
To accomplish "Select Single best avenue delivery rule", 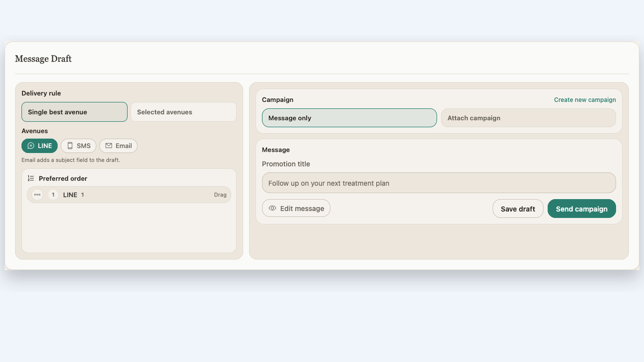I will [74, 112].
